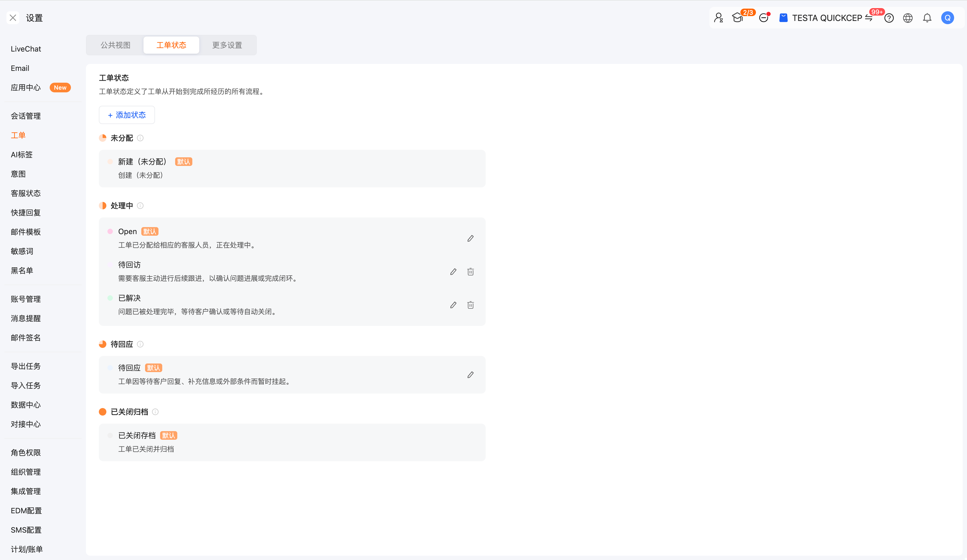The height and width of the screenshot is (560, 967).
Task: Open the help question mark icon
Action: tap(889, 18)
